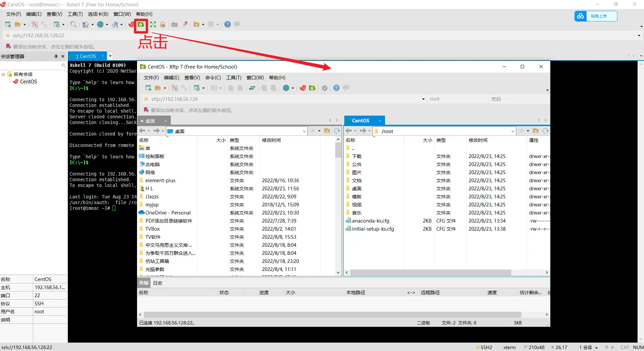
Task: Open the remote /root path dropdown
Action: click(513, 131)
